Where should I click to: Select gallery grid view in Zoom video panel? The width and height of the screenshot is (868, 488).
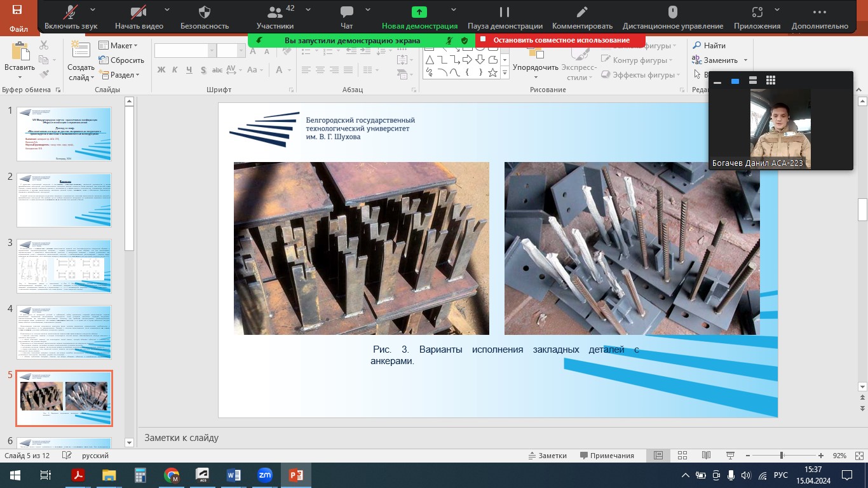tap(771, 81)
